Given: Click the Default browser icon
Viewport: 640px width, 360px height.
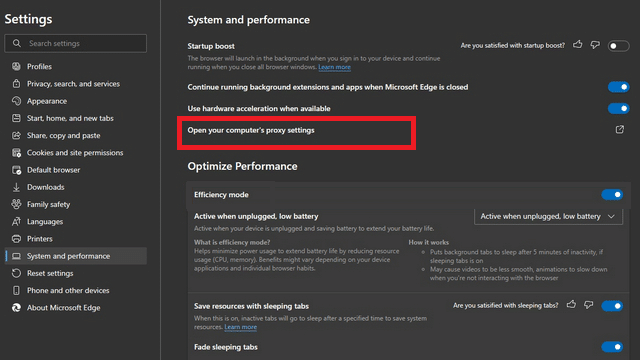Looking at the screenshot, I should click(x=16, y=170).
